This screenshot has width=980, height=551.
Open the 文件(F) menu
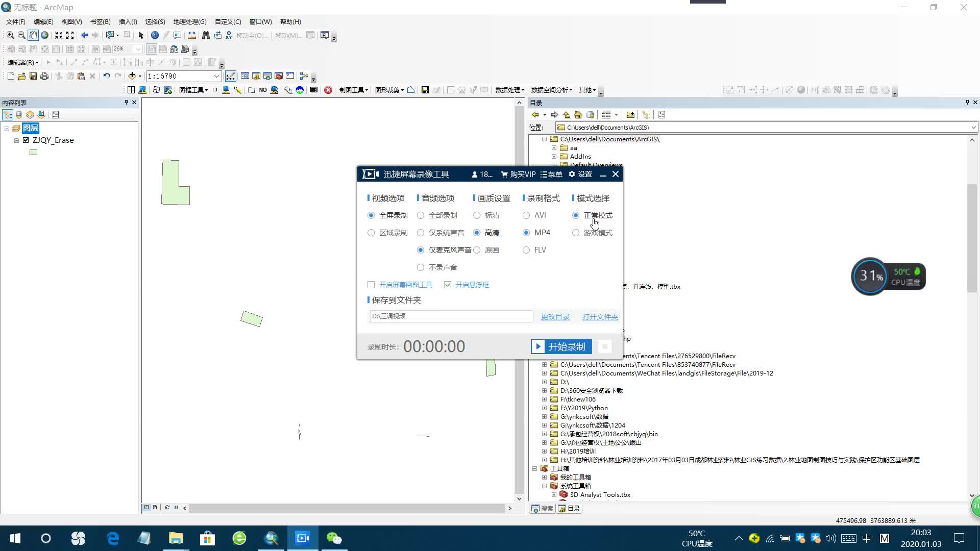pos(16,22)
